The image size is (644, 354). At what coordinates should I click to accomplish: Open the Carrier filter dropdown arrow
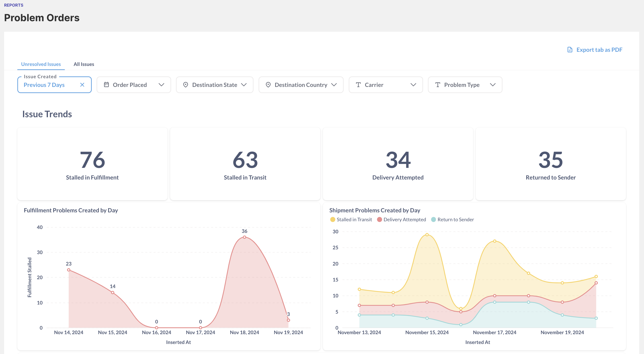(x=413, y=85)
